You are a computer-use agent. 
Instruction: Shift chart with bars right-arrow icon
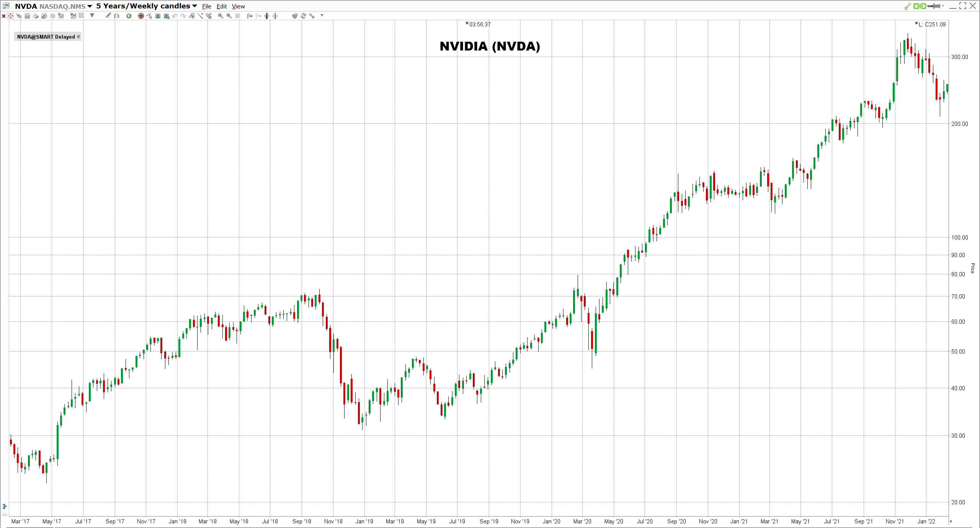(250, 16)
